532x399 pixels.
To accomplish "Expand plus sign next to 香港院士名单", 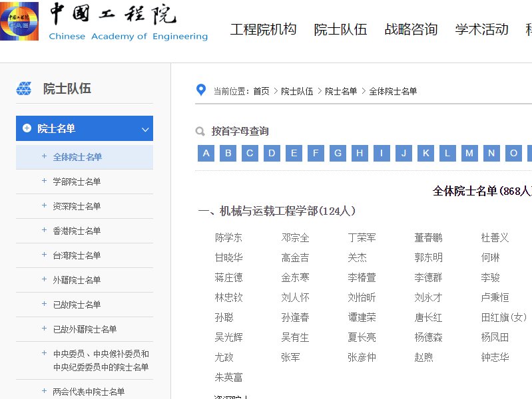I will 44,230.
